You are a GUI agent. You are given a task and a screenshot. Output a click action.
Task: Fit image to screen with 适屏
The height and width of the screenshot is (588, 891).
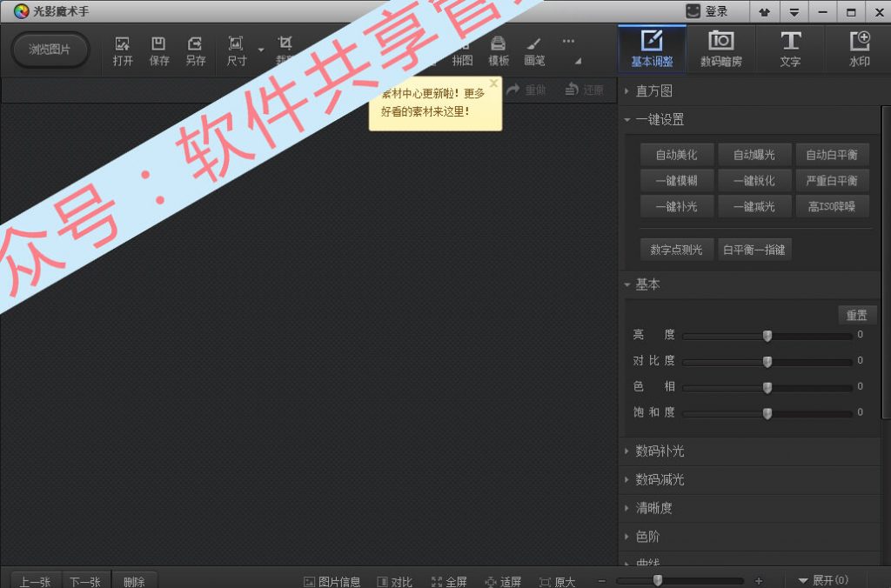click(x=504, y=582)
